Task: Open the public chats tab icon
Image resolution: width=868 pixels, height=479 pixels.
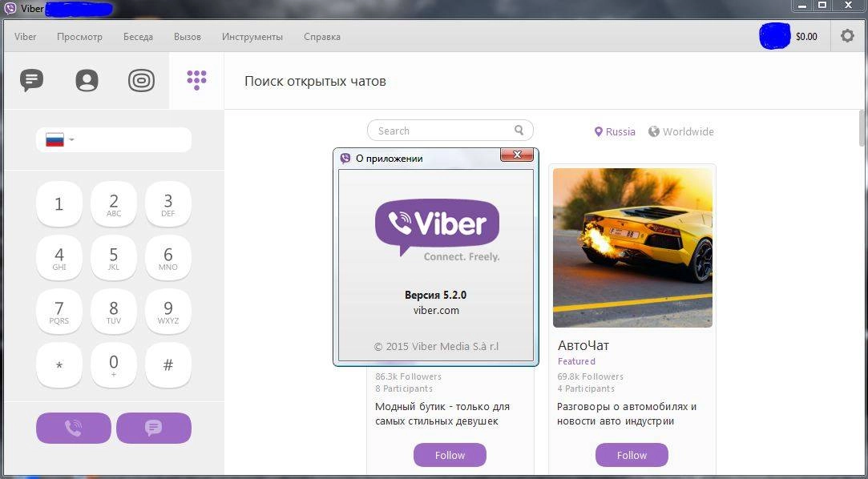Action: coord(141,81)
